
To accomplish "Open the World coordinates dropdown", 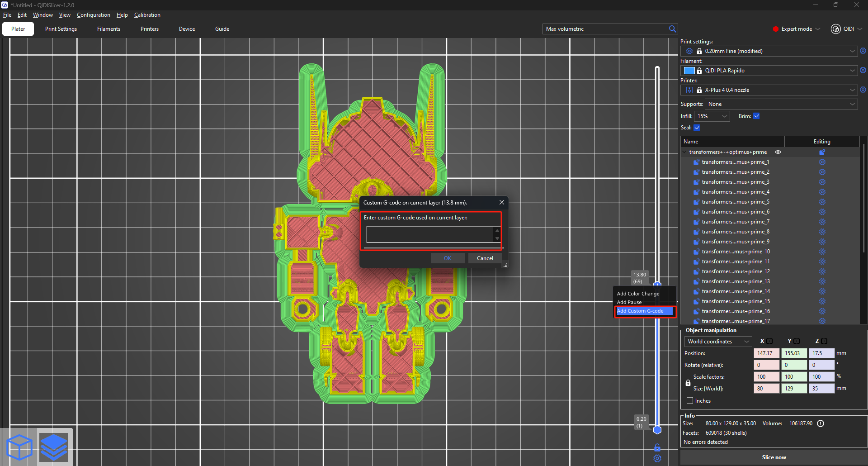I will pos(718,342).
